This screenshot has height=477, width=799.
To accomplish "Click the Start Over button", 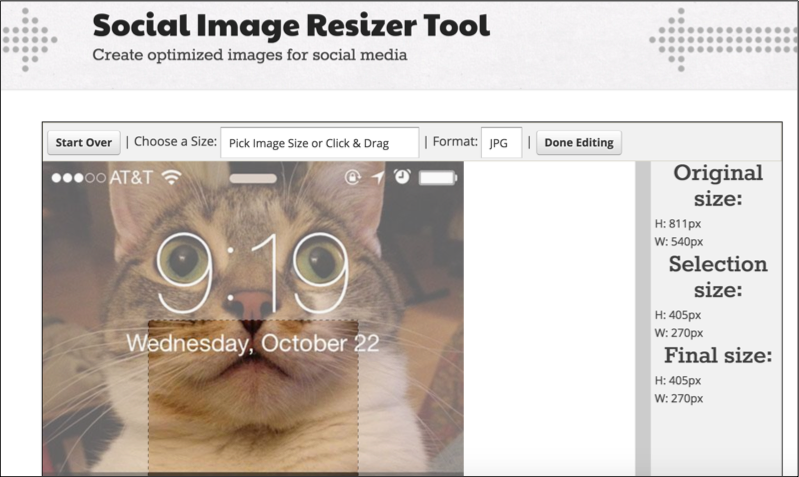I will [84, 142].
